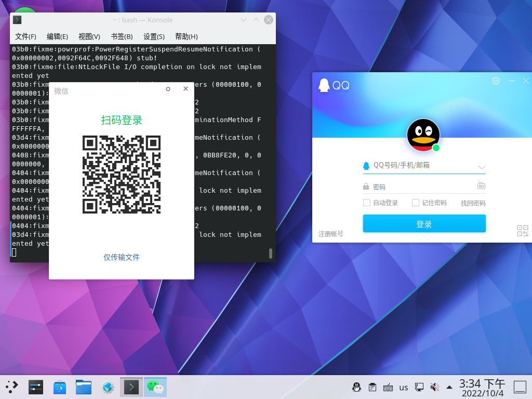Click the 扫码登录 heading in WeChat
This screenshot has height=399, width=532.
(122, 120)
